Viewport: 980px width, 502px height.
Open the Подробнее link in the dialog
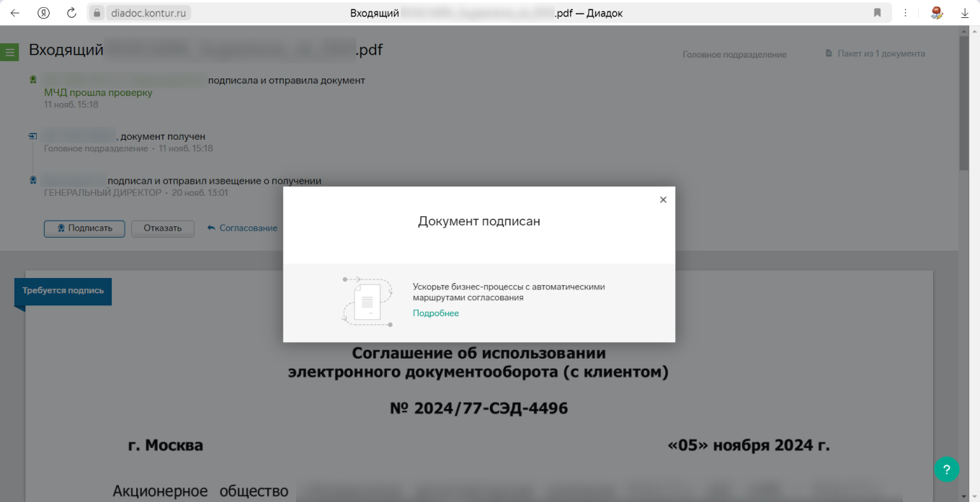point(435,313)
